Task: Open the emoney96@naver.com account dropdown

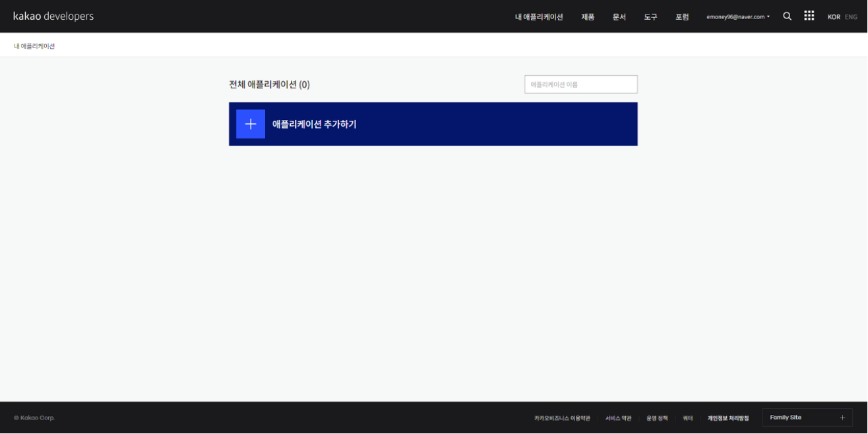Action: pos(735,16)
